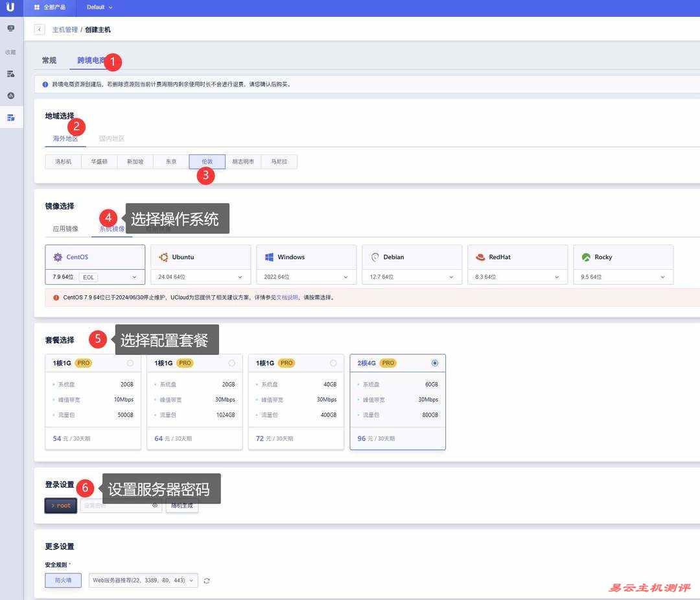Open the Web服务器推荐 firewall dropdown

point(143,581)
